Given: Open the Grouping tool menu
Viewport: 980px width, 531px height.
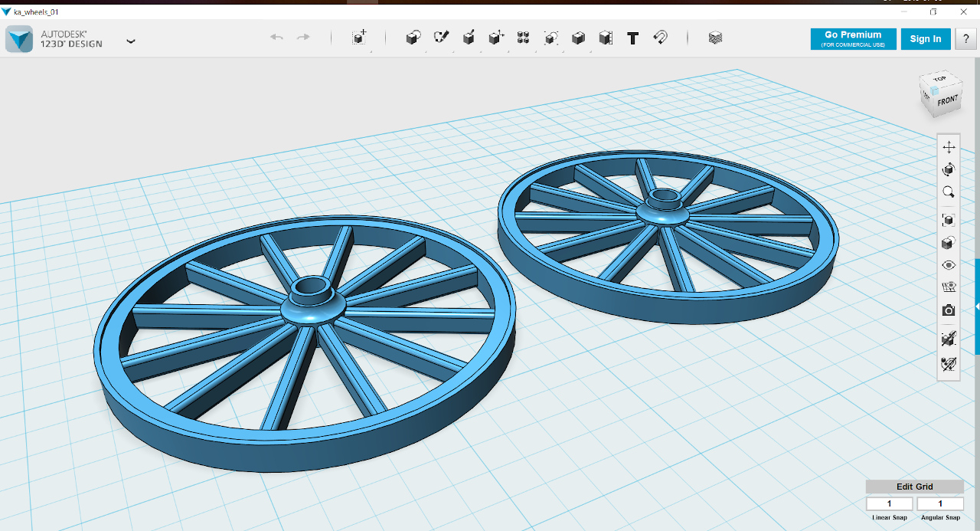Looking at the screenshot, I should [x=550, y=38].
